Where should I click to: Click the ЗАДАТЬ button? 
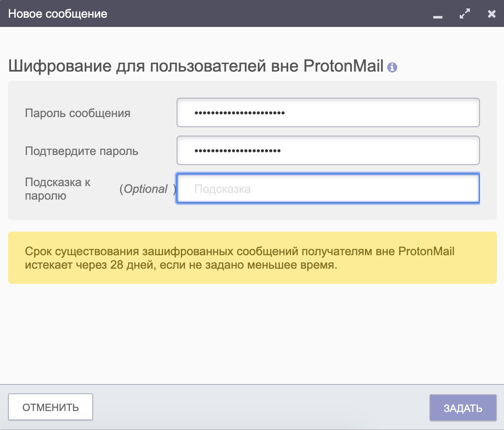tap(463, 408)
